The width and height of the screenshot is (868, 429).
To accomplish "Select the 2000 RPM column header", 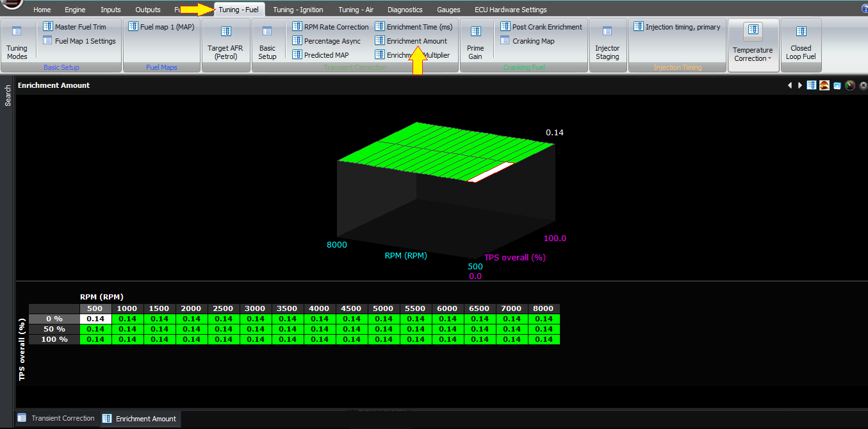I will point(192,308).
